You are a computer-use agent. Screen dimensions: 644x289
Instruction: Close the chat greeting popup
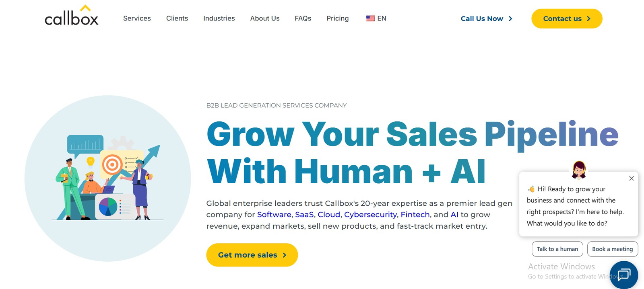coord(631,178)
